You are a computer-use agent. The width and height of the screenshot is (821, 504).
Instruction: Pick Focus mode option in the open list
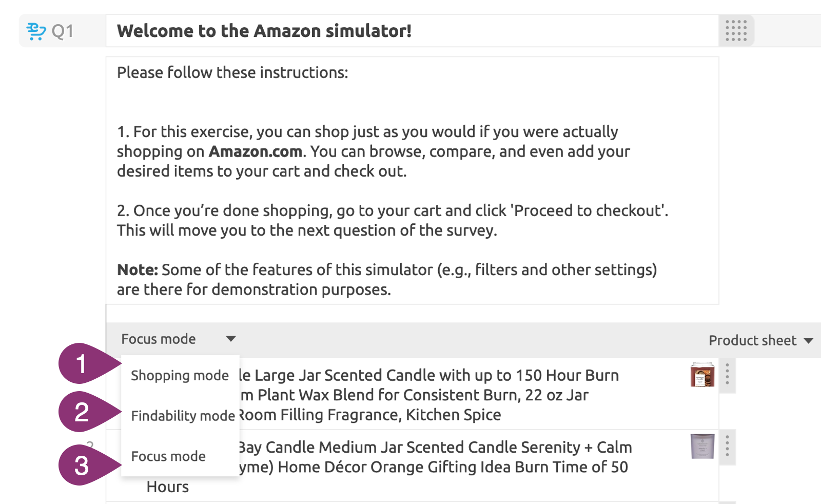click(168, 456)
